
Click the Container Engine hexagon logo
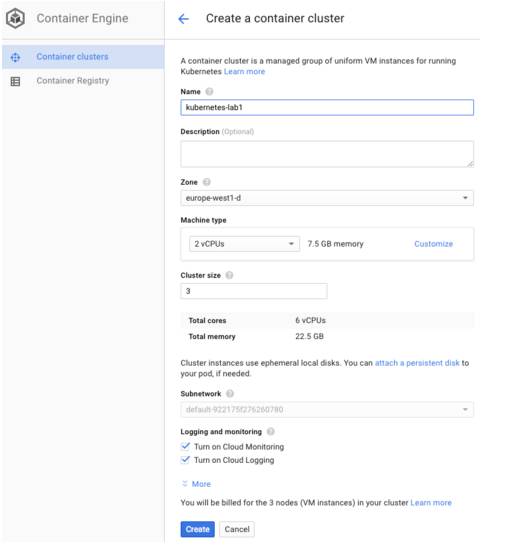[x=15, y=18]
